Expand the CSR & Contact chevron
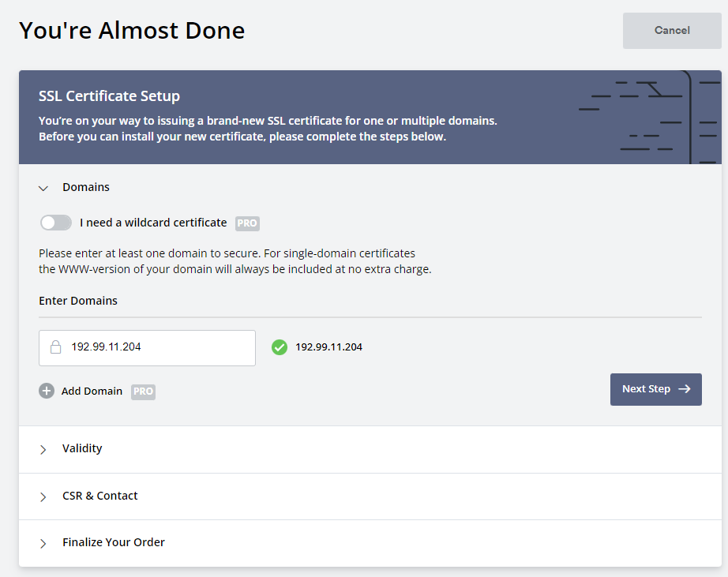 [x=43, y=496]
